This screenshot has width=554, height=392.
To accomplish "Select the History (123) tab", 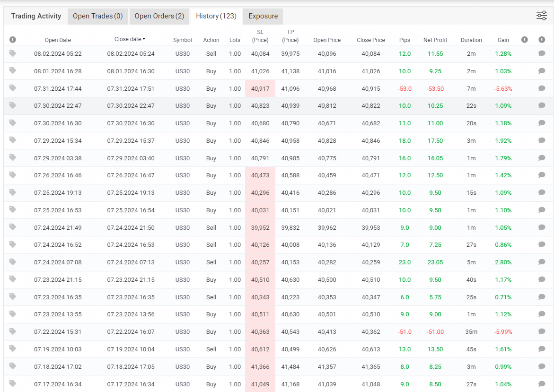I will [x=216, y=16].
